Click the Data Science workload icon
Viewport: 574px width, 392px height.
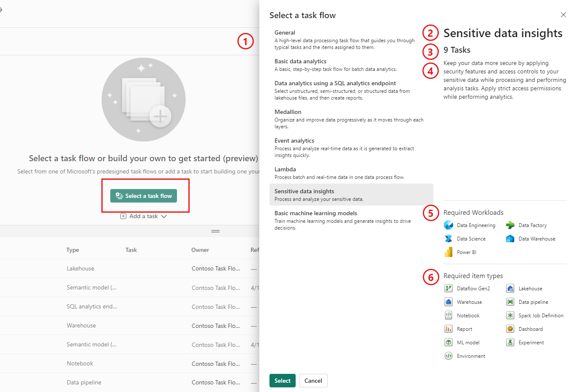(x=449, y=239)
